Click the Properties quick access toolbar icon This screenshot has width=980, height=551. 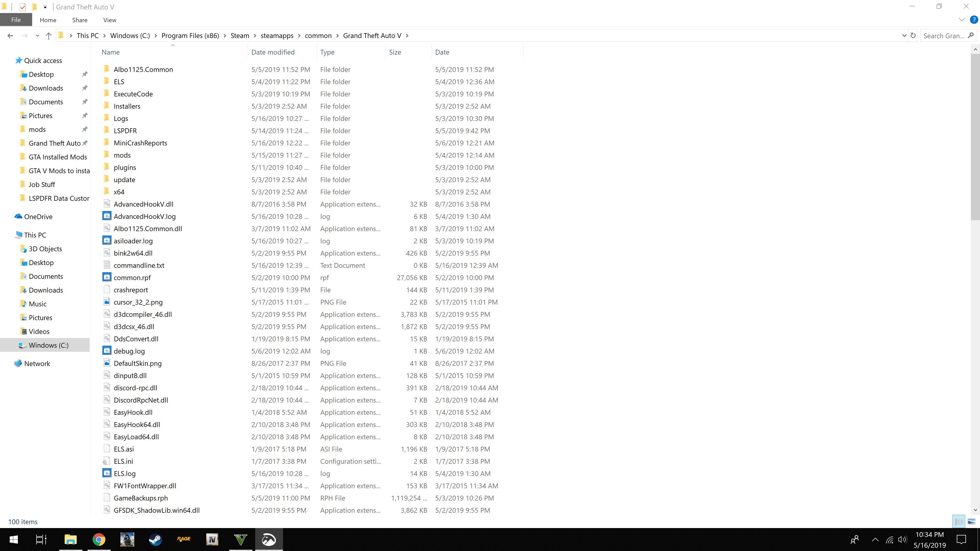coord(22,7)
